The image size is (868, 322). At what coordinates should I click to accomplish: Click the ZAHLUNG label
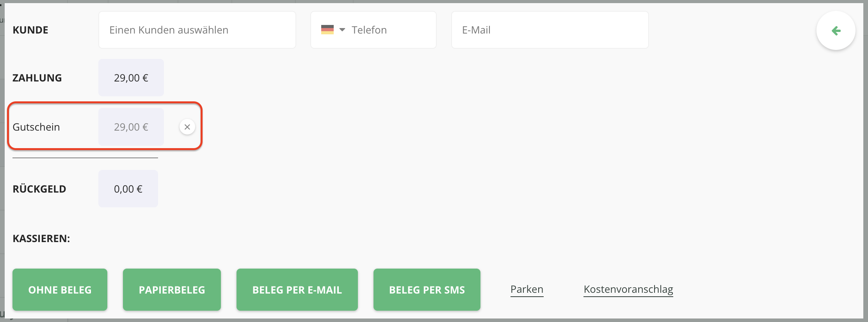pyautogui.click(x=37, y=78)
